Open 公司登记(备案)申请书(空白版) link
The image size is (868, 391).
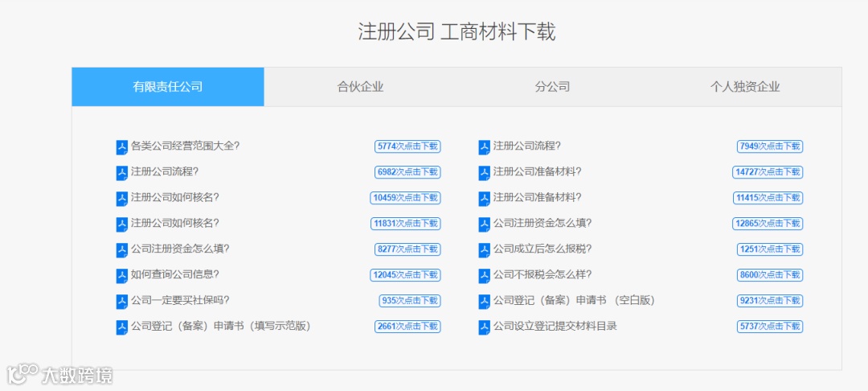(x=575, y=301)
